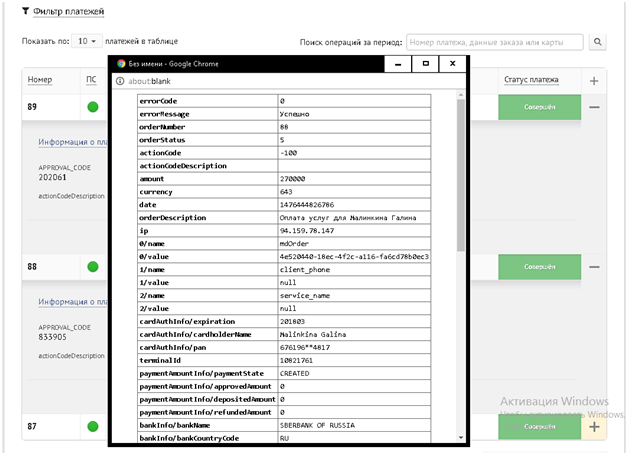Click the scroll-down arrow in popup window
This screenshot has height=455, width=628.
pos(460,438)
